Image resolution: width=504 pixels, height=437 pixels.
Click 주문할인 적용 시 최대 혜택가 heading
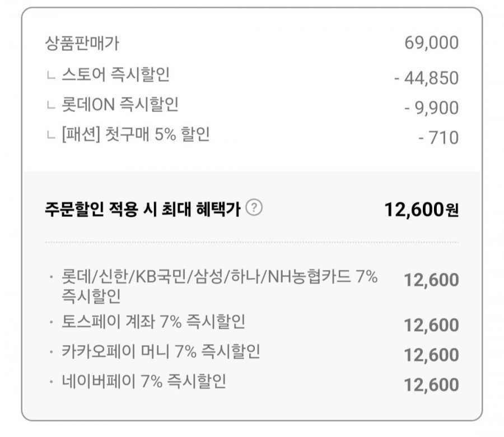tap(143, 210)
